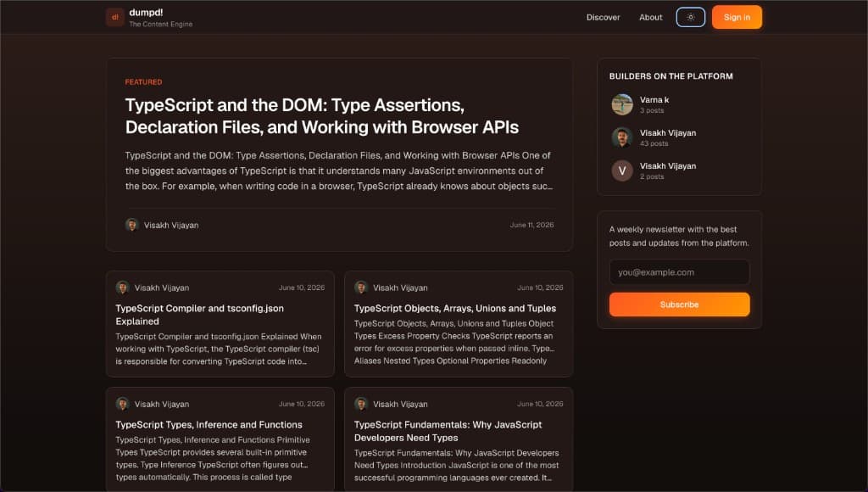The height and width of the screenshot is (492, 868).
Task: Click the dumpd! logo icon
Action: tap(114, 17)
